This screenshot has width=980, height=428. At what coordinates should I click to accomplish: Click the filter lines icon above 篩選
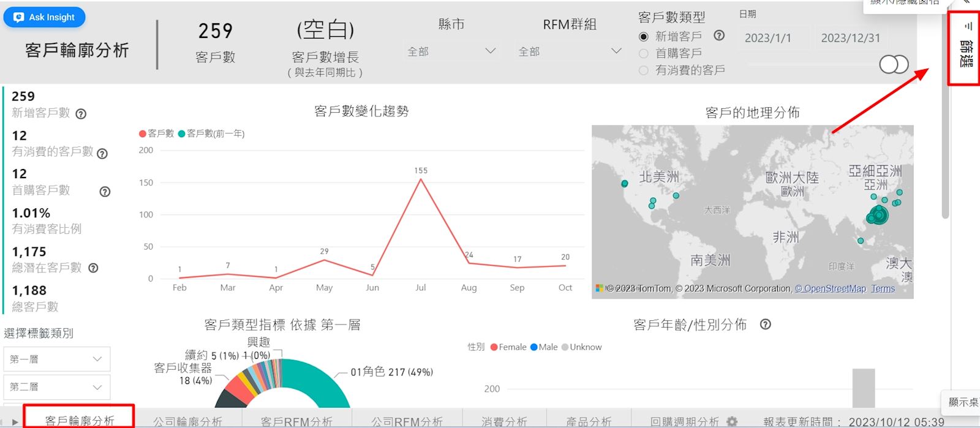[968, 26]
